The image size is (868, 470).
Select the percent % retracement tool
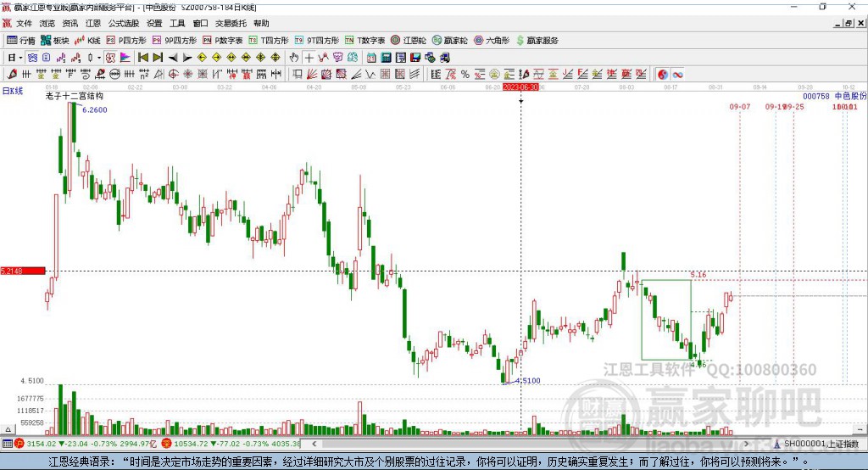[x=465, y=75]
